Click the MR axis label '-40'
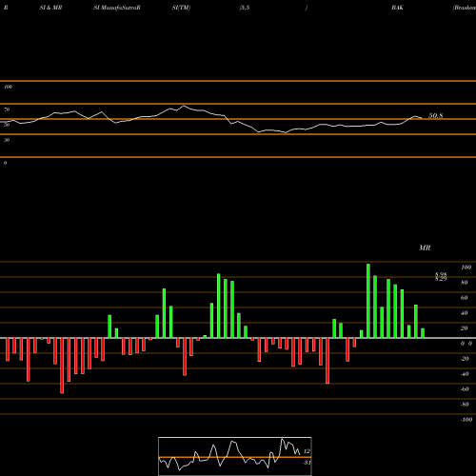476x476 pixels. [x=465, y=374]
